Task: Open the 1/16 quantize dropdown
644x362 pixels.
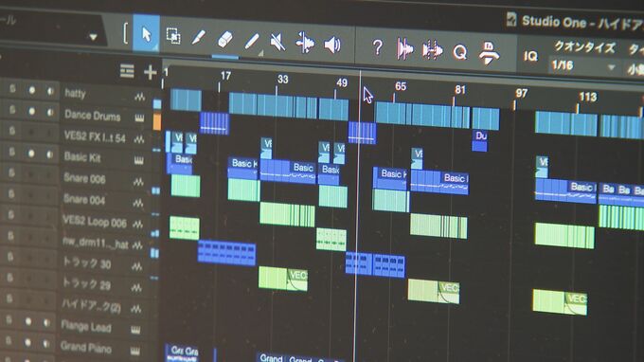Action: 582,65
